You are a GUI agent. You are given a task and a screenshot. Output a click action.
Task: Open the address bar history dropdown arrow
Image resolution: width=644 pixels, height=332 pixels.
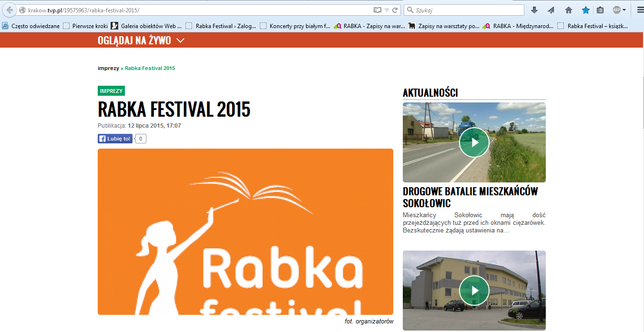point(387,10)
